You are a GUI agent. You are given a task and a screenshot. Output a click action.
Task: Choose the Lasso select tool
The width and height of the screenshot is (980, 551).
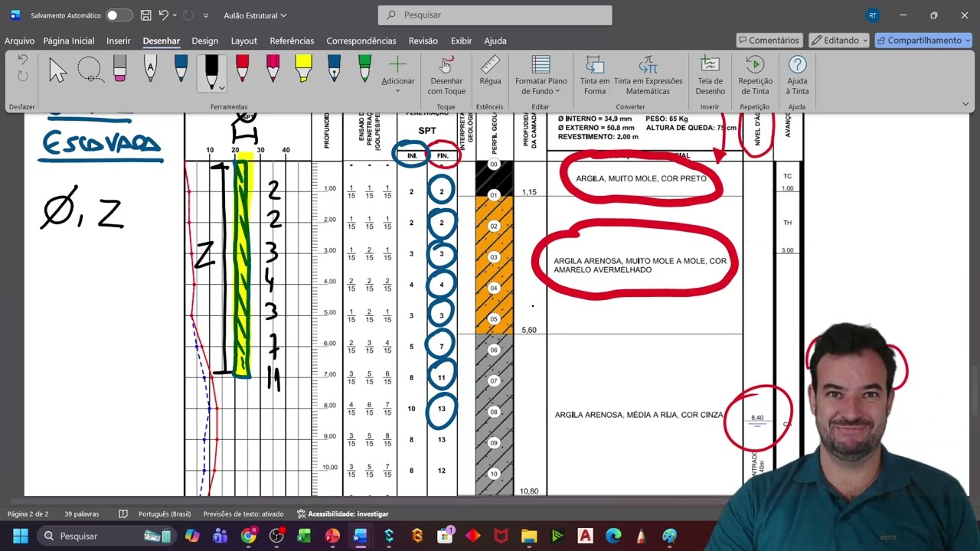[x=90, y=70]
